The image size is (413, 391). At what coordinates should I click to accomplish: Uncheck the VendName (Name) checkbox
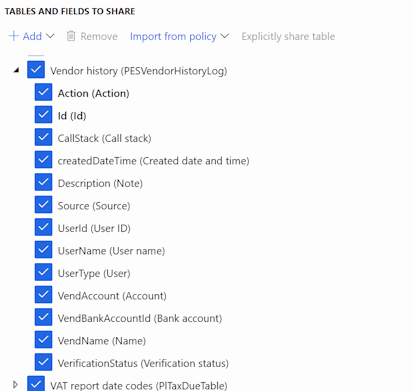coord(43,339)
